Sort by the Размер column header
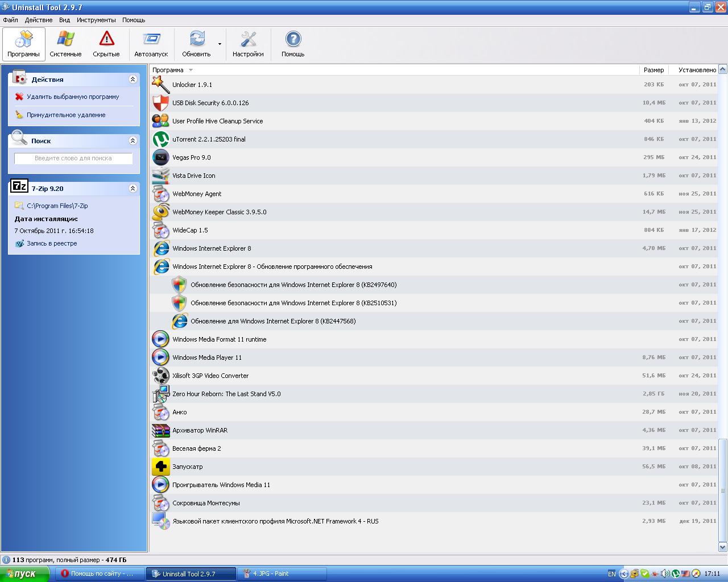Screen dimensions: 728x582 click(x=653, y=70)
